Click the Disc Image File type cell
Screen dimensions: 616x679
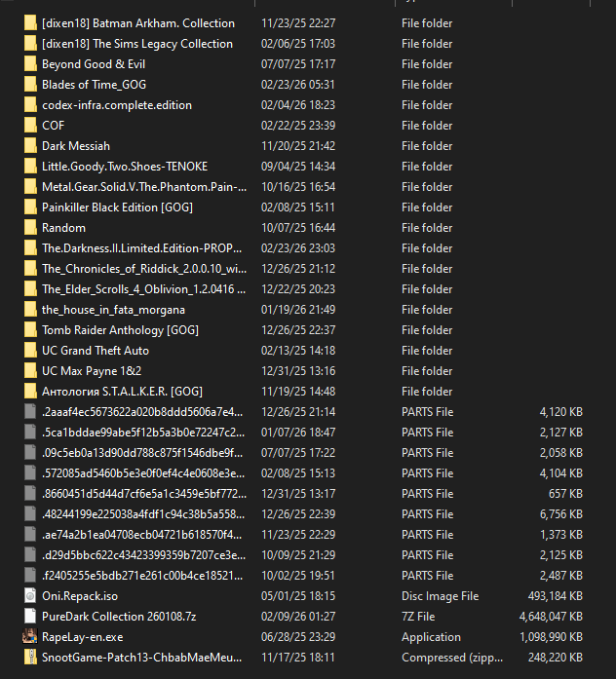(441, 596)
